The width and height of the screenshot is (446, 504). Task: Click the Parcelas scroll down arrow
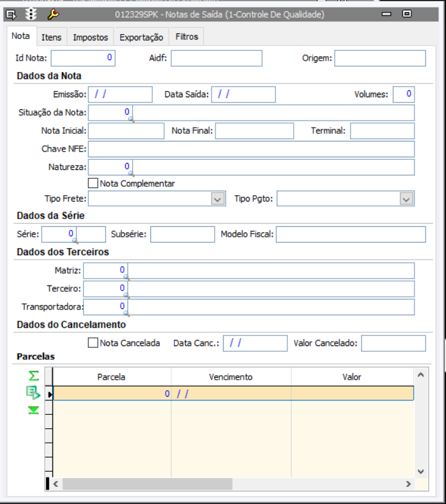[421, 472]
